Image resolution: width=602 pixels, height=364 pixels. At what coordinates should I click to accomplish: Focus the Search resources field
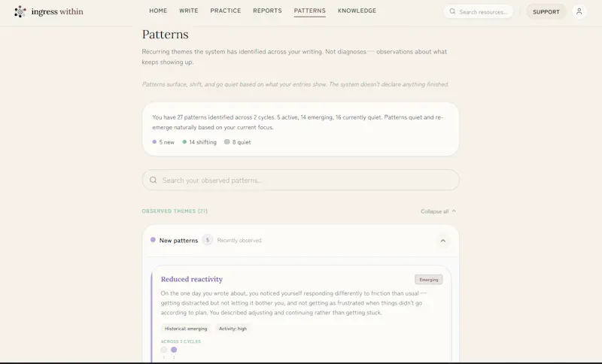point(478,11)
